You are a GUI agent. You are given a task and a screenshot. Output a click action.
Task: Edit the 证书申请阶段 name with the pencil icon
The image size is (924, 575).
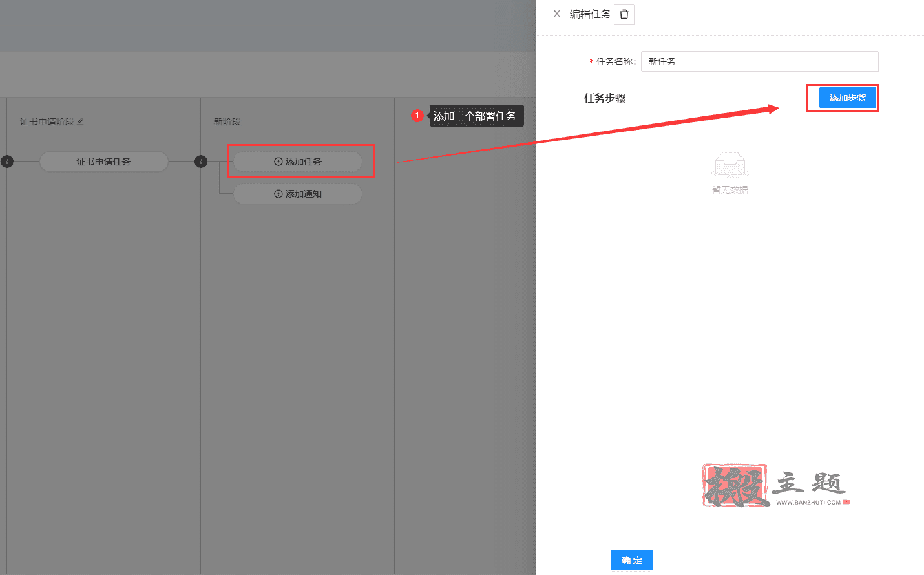[x=80, y=121]
